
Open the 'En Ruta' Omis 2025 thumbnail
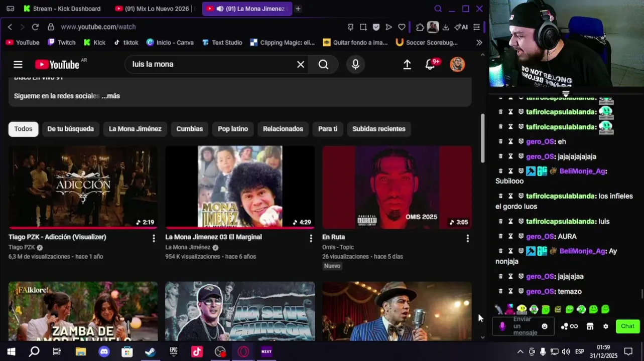point(397,187)
